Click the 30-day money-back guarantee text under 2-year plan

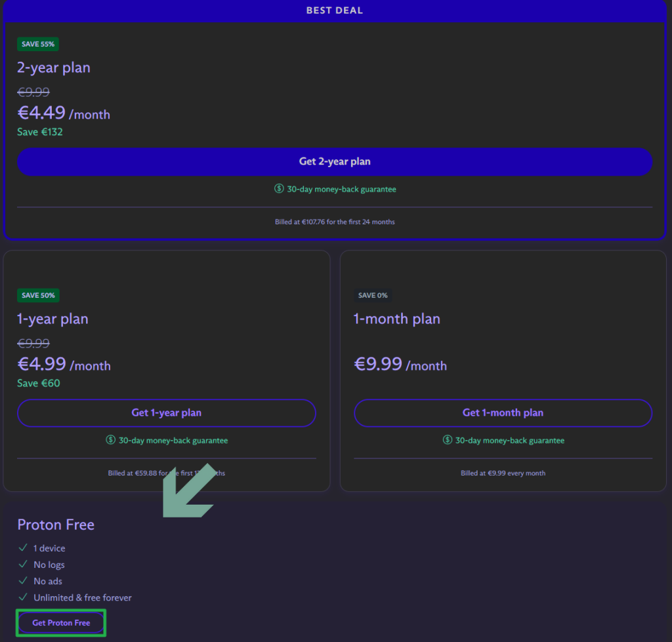coord(341,189)
